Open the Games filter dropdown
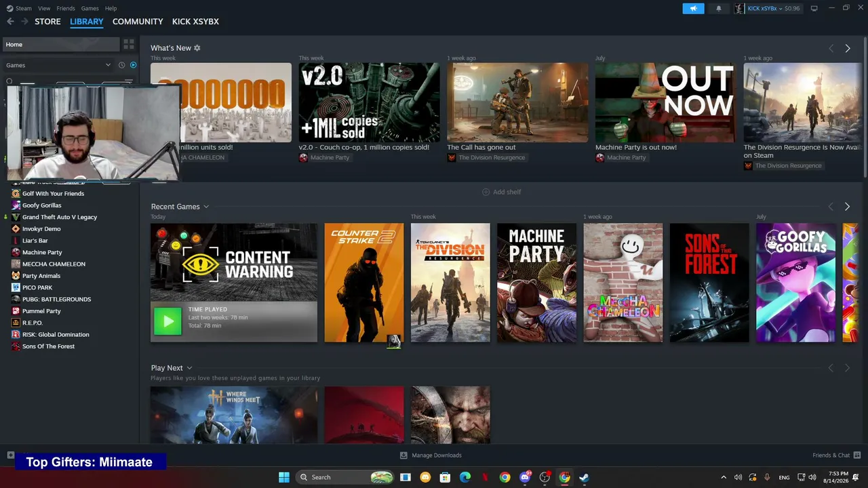This screenshot has width=868, height=488. (x=58, y=65)
